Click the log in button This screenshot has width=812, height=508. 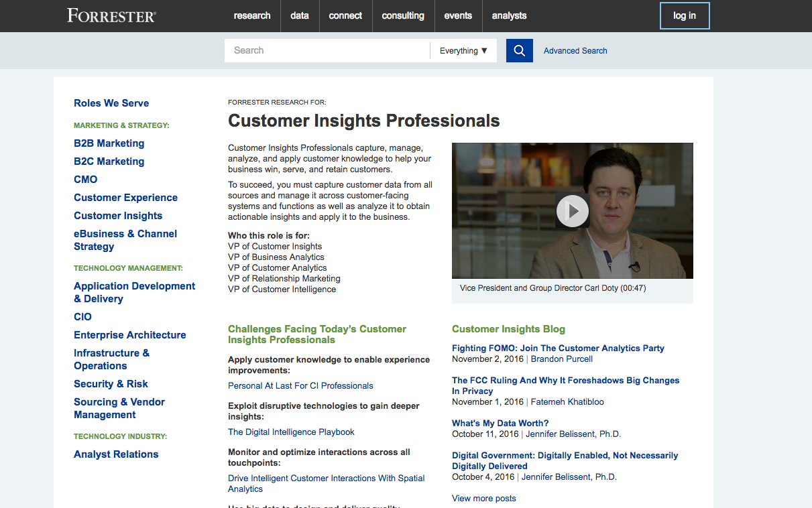(685, 15)
